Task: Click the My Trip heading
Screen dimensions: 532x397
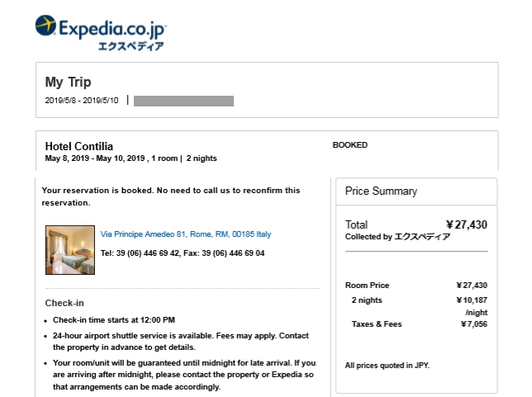Action: coord(69,82)
